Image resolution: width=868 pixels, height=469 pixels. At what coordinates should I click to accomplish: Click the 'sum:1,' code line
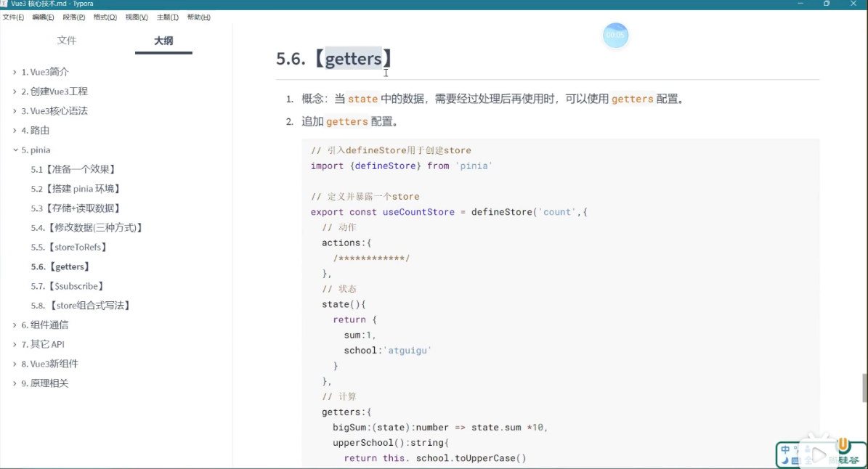[x=360, y=335]
